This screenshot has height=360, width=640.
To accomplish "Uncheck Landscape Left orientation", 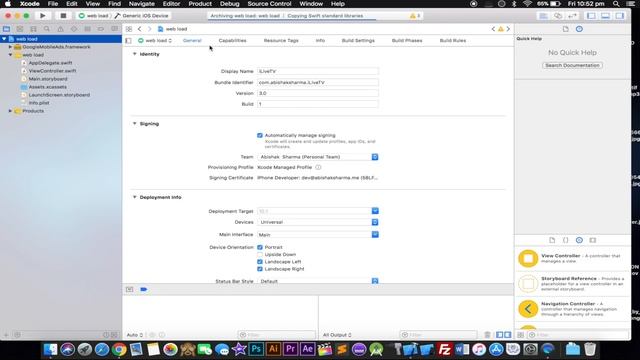I will pos(260,262).
